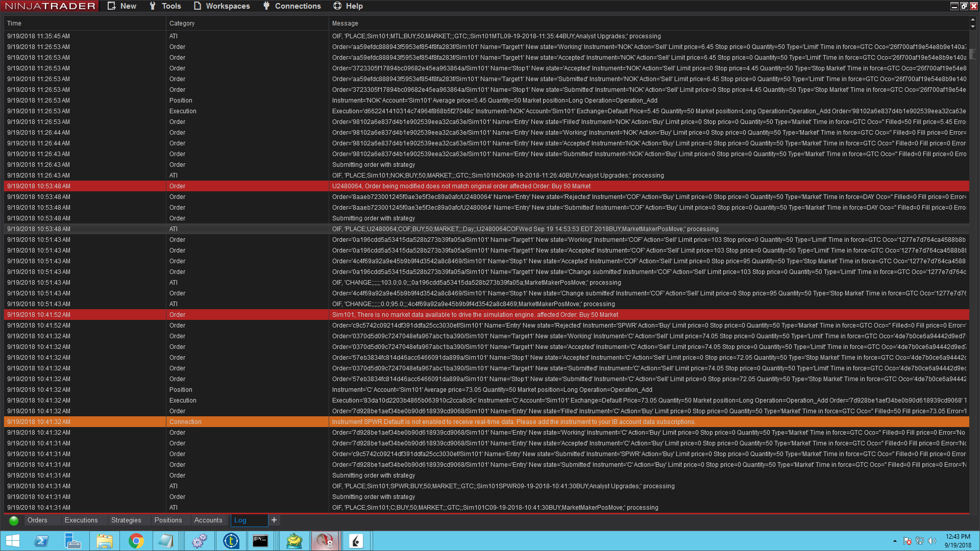
Task: Expand the Connections menu
Action: (x=291, y=6)
